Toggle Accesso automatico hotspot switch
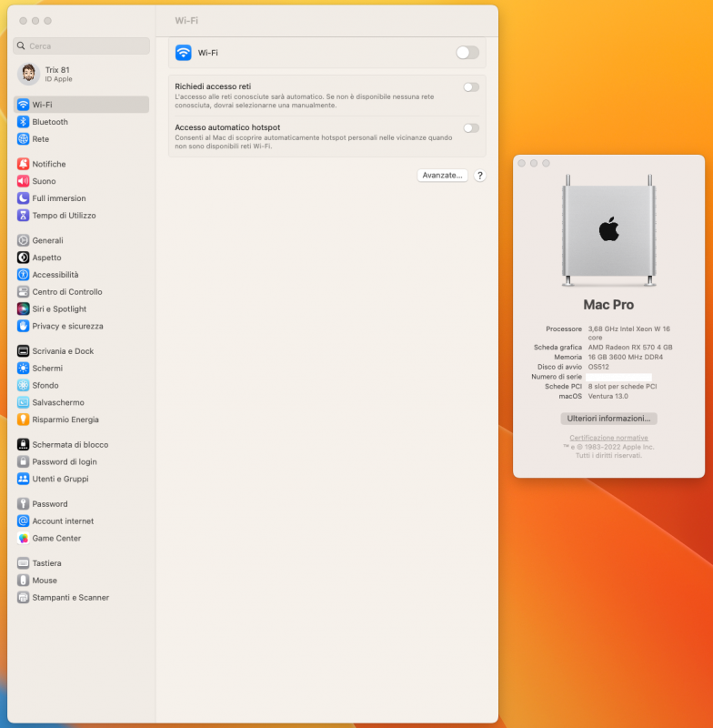The height and width of the screenshot is (728, 713). pos(470,128)
